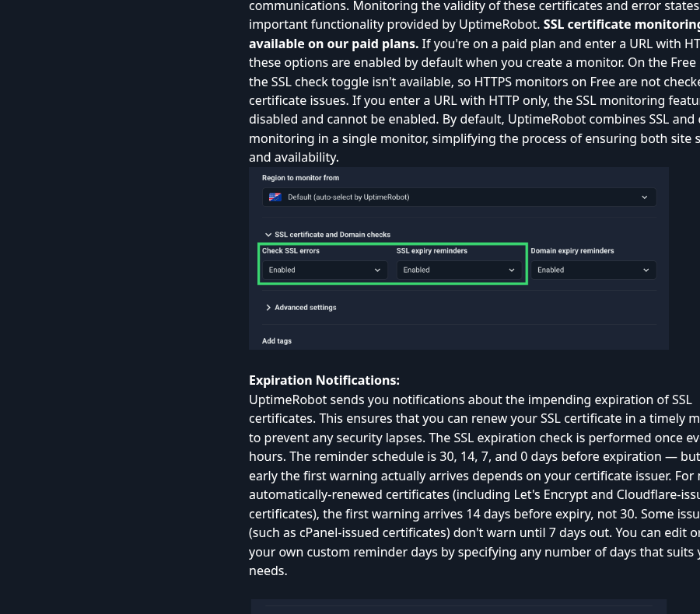Image resolution: width=700 pixels, height=614 pixels.
Task: Click the SSL expiry reminders dropdown arrow
Action: tap(512, 270)
